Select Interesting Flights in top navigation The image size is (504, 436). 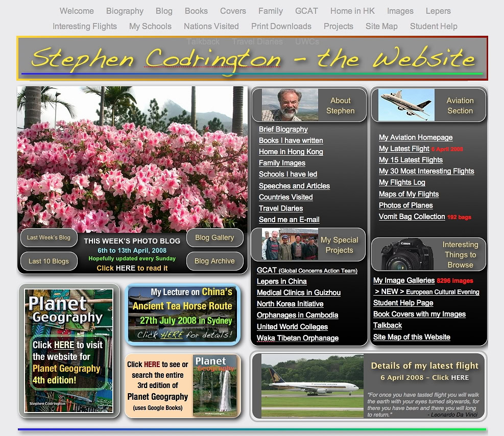pos(85,26)
